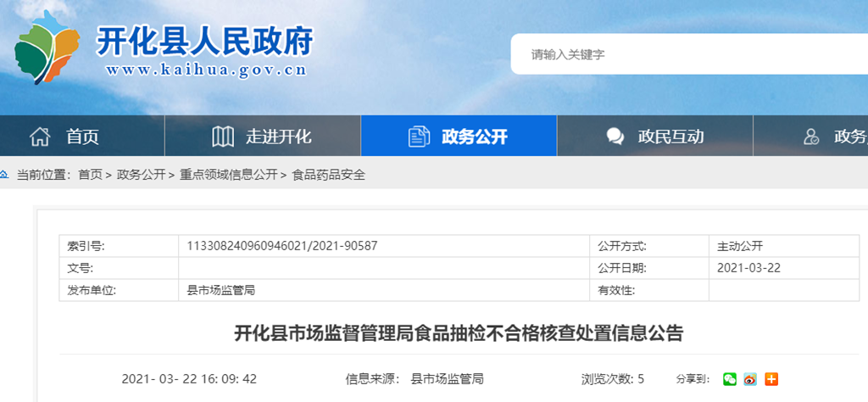Share the article via the Weibo icon
The width and height of the screenshot is (868, 402).
pyautogui.click(x=750, y=379)
